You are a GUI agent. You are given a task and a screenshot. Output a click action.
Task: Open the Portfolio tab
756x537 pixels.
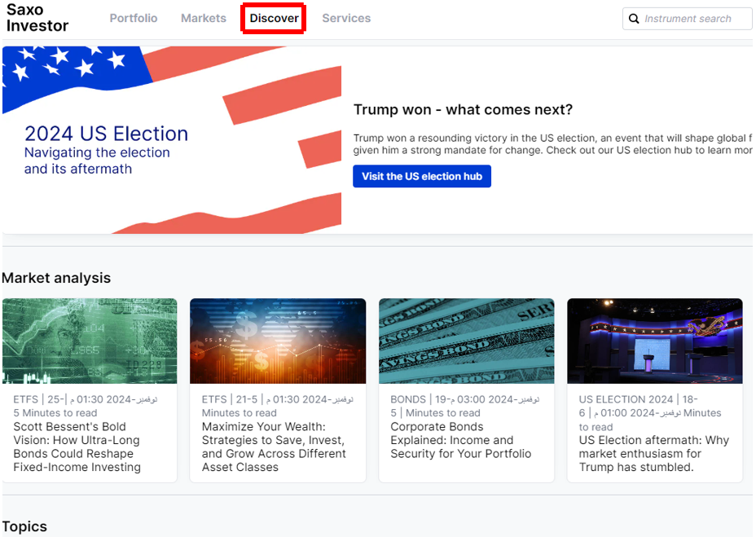[x=134, y=18]
